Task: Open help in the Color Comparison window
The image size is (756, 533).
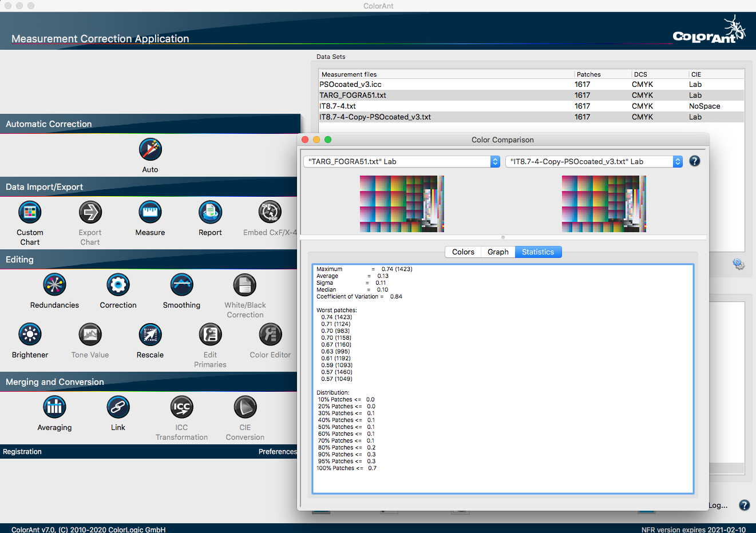Action: 694,161
